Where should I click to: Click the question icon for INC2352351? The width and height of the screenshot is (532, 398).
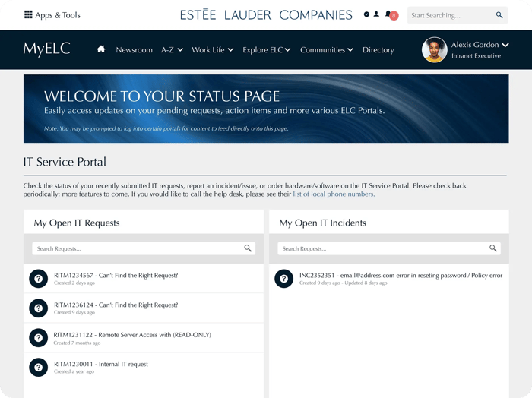283,279
